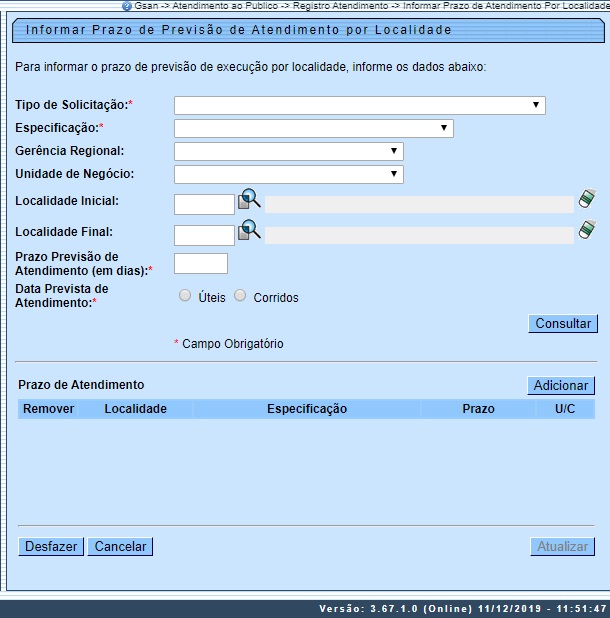This screenshot has height=618, width=610.
Task: Open the Tipo de Solicitação dropdown
Action: pyautogui.click(x=360, y=105)
